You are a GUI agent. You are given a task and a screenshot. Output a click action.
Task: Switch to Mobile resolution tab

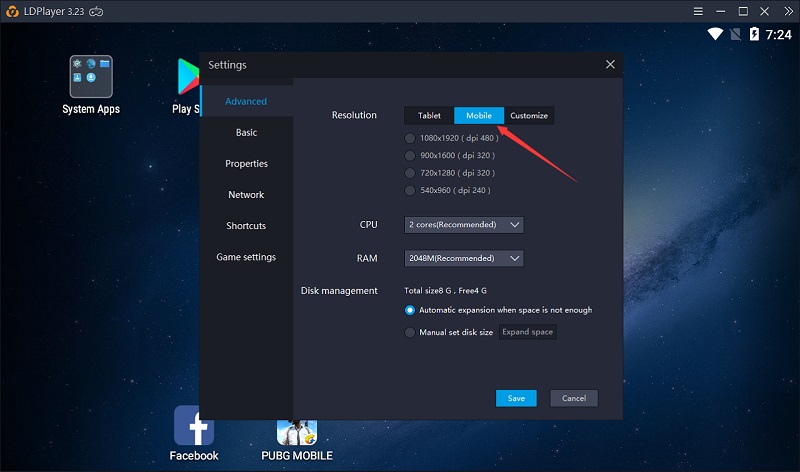click(479, 115)
